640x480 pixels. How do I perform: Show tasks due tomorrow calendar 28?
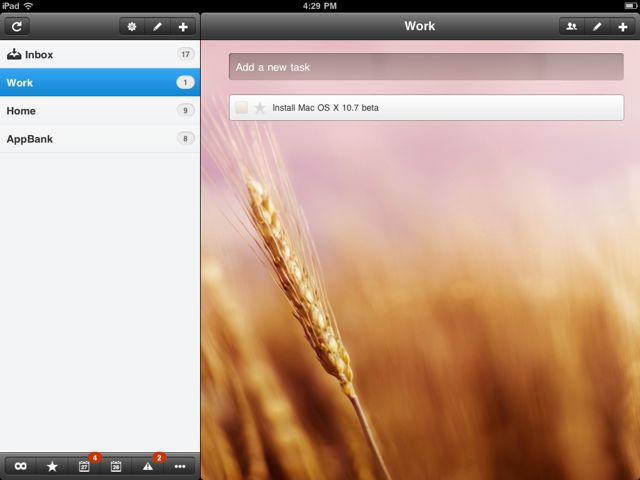coord(116,466)
